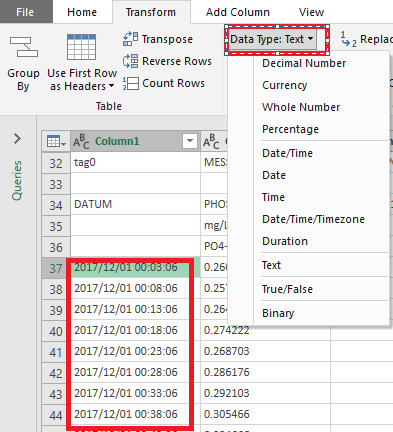Expand the Queries pane chevron
This screenshot has width=393, height=432.
[x=17, y=139]
